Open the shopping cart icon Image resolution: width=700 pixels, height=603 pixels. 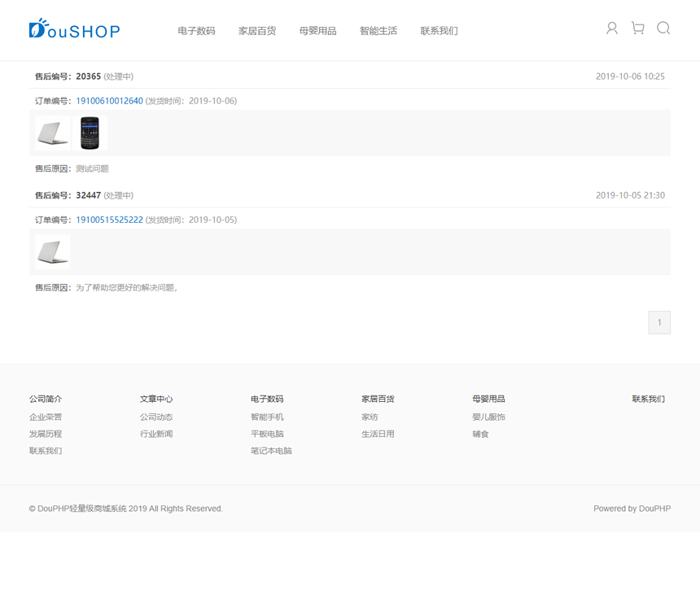pyautogui.click(x=638, y=28)
